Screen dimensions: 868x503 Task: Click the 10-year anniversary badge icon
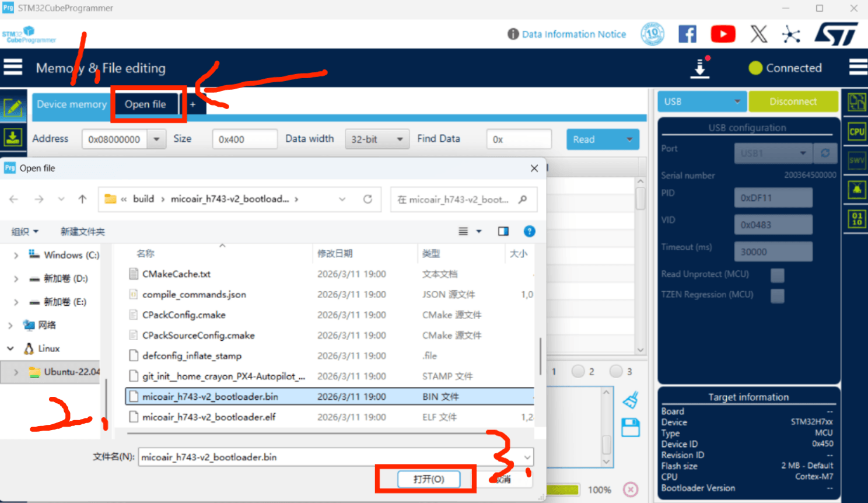pyautogui.click(x=652, y=34)
